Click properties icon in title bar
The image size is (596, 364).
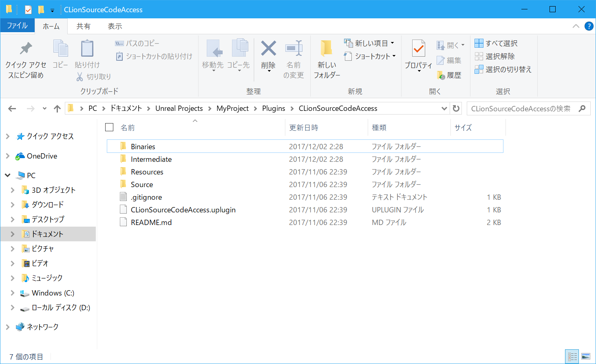(x=28, y=9)
